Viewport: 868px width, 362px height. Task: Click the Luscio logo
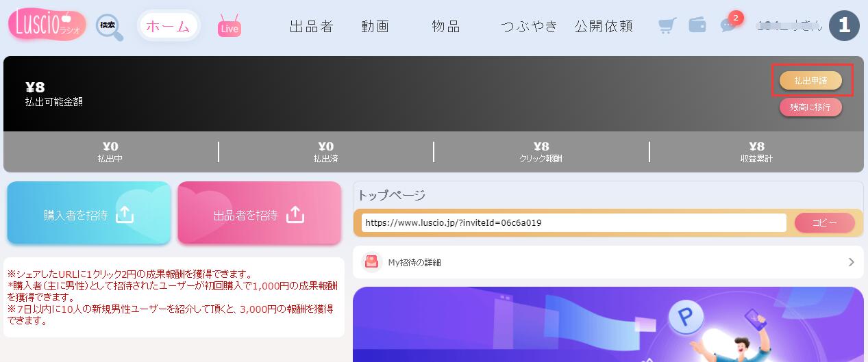[47, 25]
